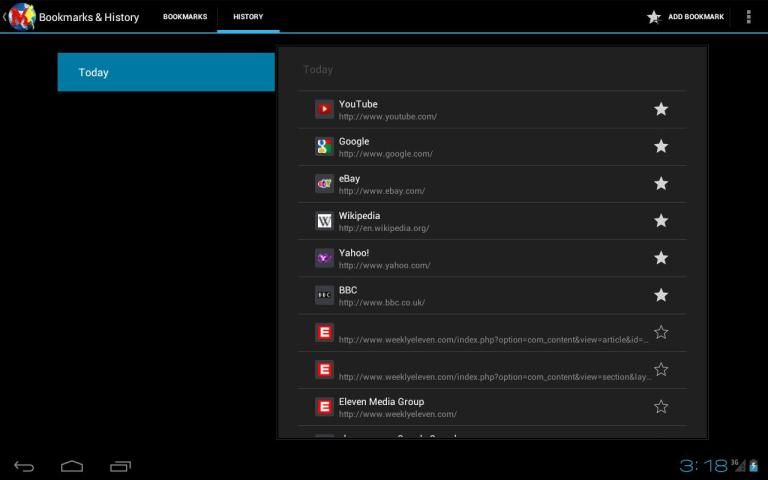
Task: Open the recent apps switcher
Action: (x=121, y=466)
